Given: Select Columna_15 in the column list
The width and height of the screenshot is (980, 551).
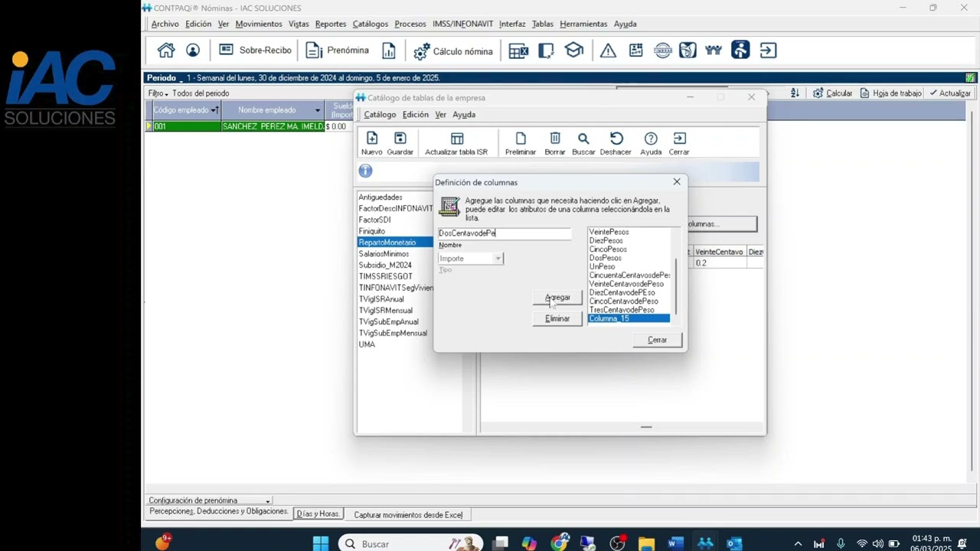Looking at the screenshot, I should click(x=629, y=318).
